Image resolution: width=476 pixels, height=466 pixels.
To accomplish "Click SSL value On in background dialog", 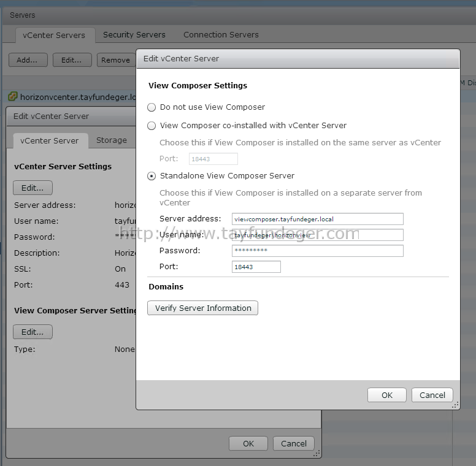I will (x=120, y=269).
